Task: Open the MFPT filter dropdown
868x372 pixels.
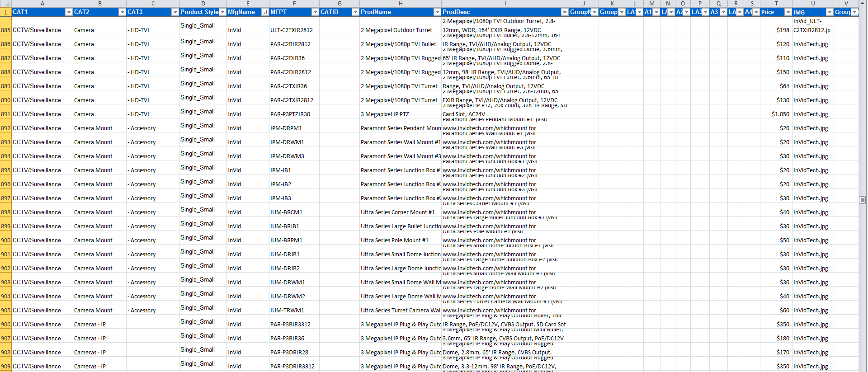Action: click(315, 12)
